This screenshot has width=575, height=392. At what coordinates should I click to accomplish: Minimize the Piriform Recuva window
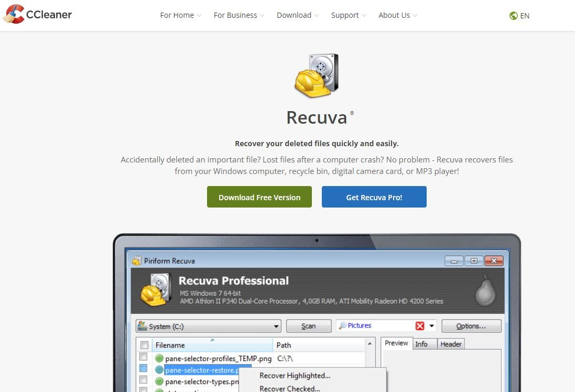[454, 261]
